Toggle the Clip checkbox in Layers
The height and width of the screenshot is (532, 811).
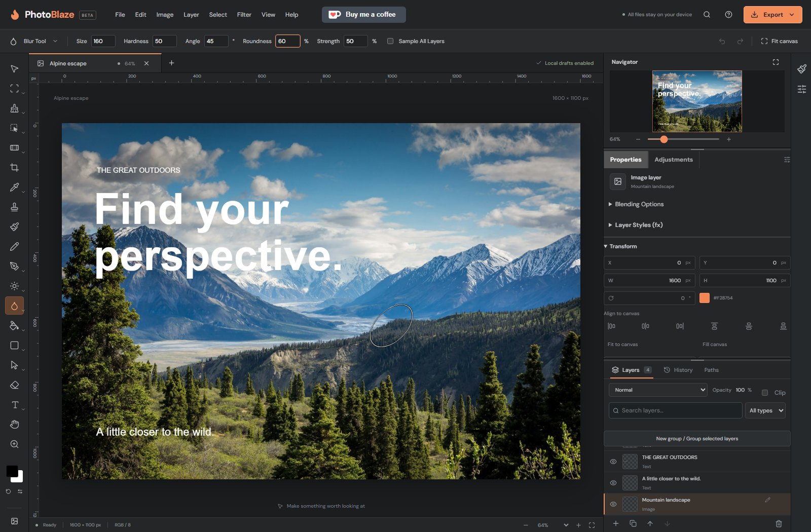coord(765,393)
